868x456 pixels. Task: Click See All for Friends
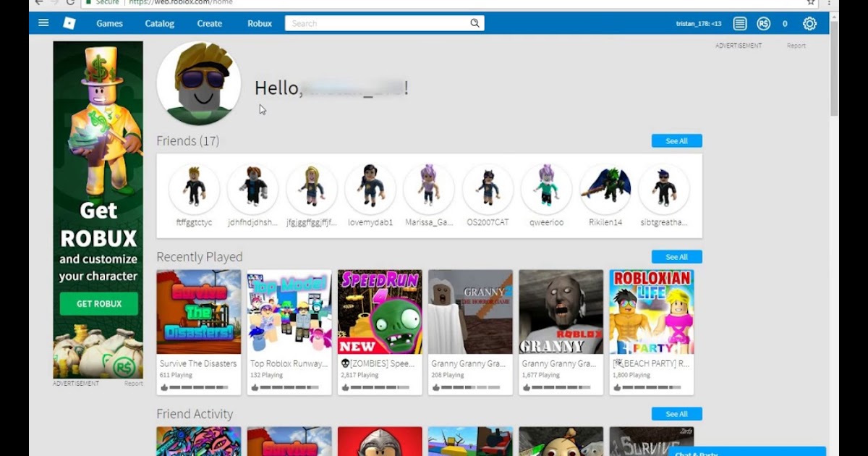676,141
